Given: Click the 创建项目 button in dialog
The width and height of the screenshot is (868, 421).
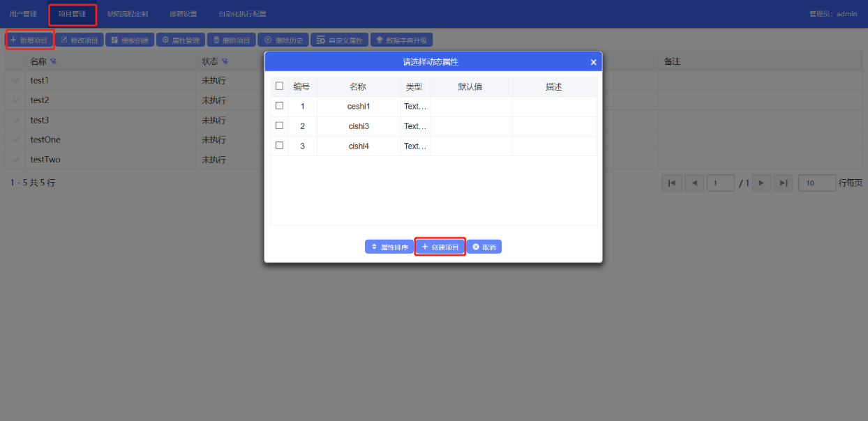Looking at the screenshot, I should (x=440, y=247).
